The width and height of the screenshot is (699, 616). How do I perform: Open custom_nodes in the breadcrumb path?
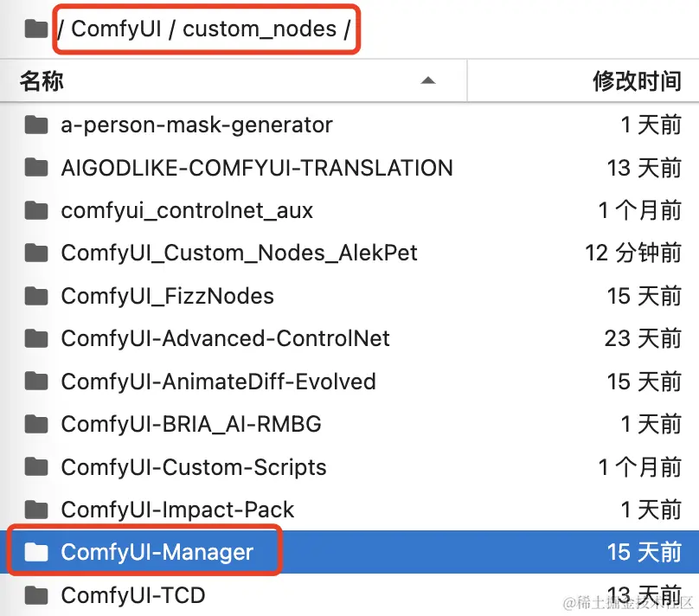260,29
